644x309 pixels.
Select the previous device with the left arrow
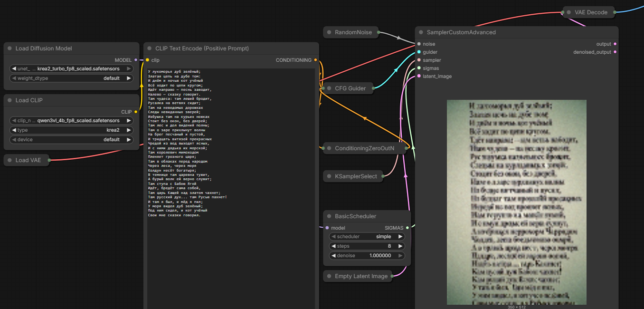(x=14, y=139)
